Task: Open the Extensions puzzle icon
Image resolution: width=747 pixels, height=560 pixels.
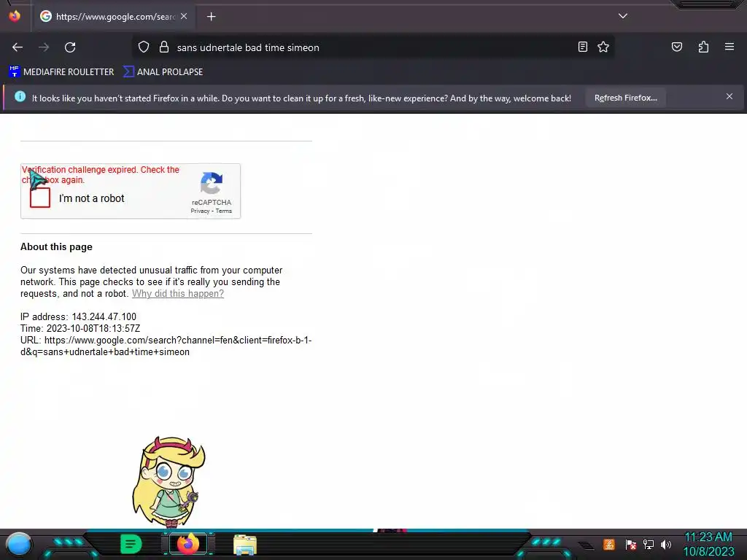Action: (703, 47)
